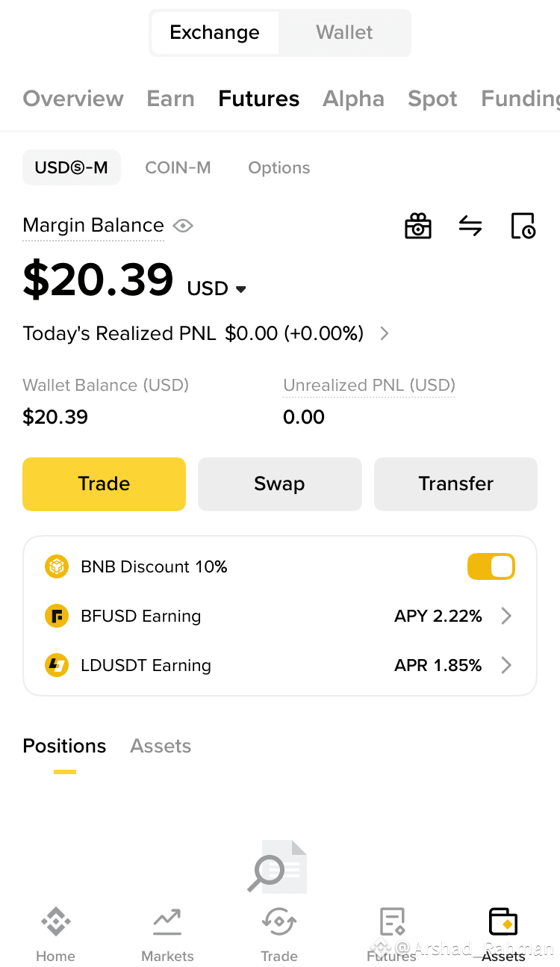Tap the Swap button
Image resolution: width=560 pixels, height=967 pixels.
(279, 484)
